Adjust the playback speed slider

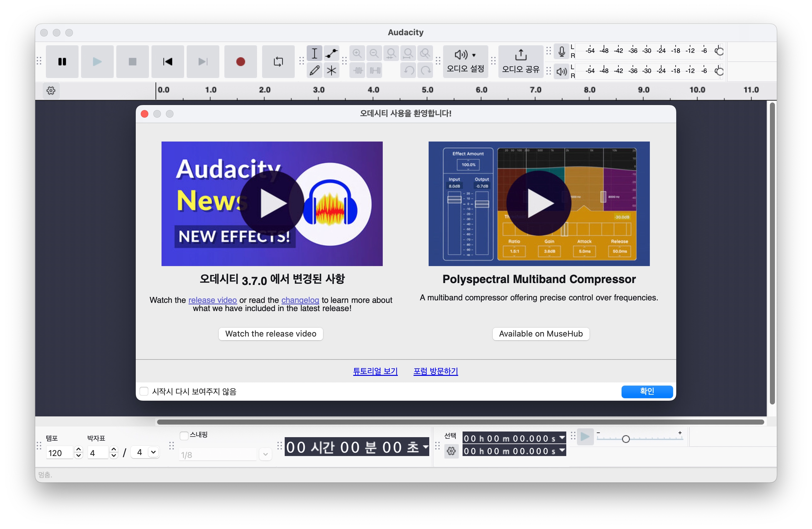(625, 439)
